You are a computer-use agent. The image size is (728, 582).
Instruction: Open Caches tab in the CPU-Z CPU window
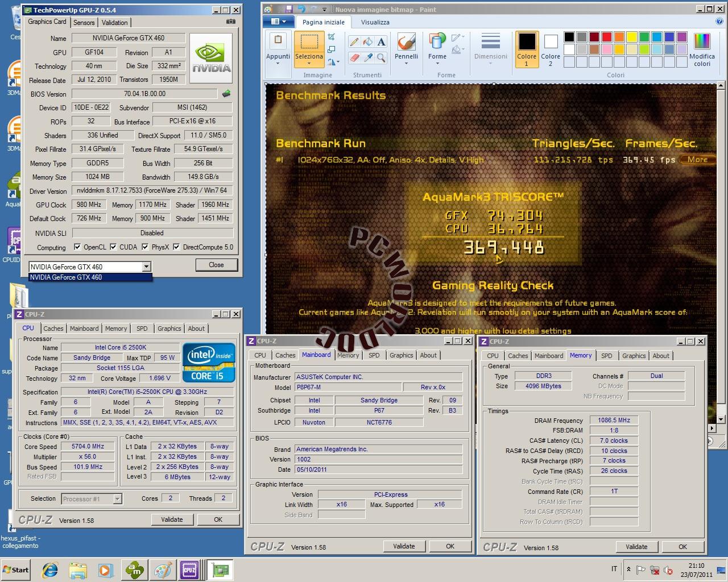point(53,329)
